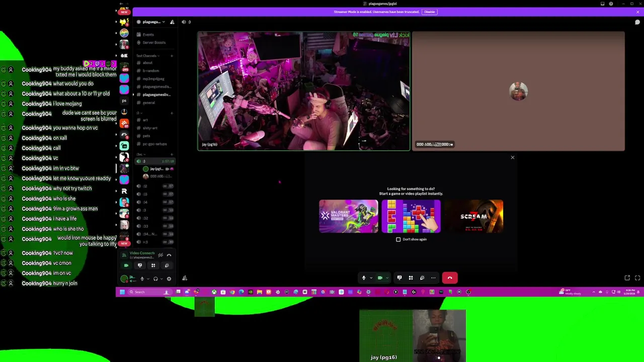Open soundboard from voice panel
This screenshot has height=362, width=644.
tap(167, 265)
